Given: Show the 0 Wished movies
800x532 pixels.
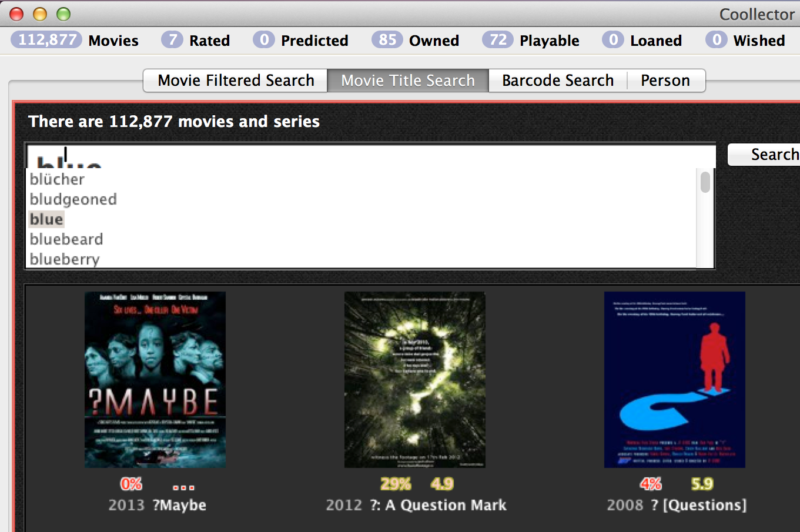Looking at the screenshot, I should pos(745,41).
